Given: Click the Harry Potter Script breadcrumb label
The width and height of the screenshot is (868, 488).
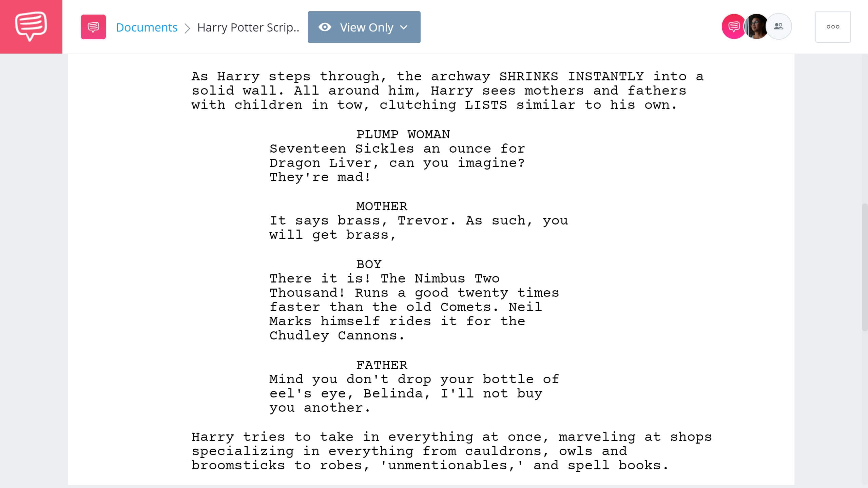Looking at the screenshot, I should pos(248,27).
